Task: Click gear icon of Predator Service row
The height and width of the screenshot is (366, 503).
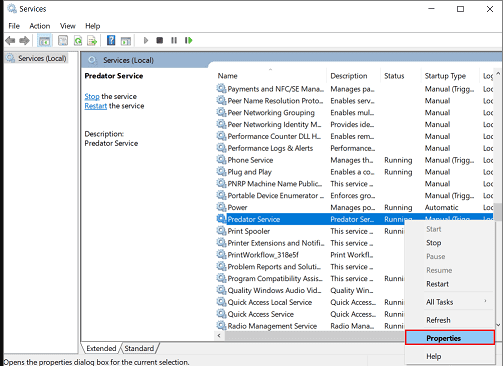Action: 221,219
